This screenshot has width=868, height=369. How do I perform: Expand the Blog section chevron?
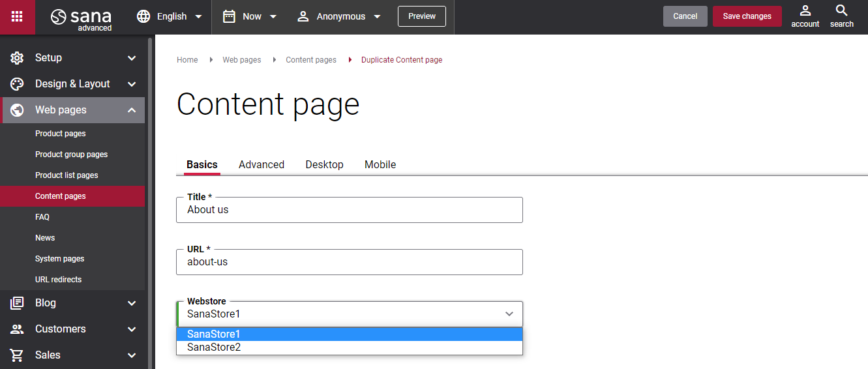132,303
